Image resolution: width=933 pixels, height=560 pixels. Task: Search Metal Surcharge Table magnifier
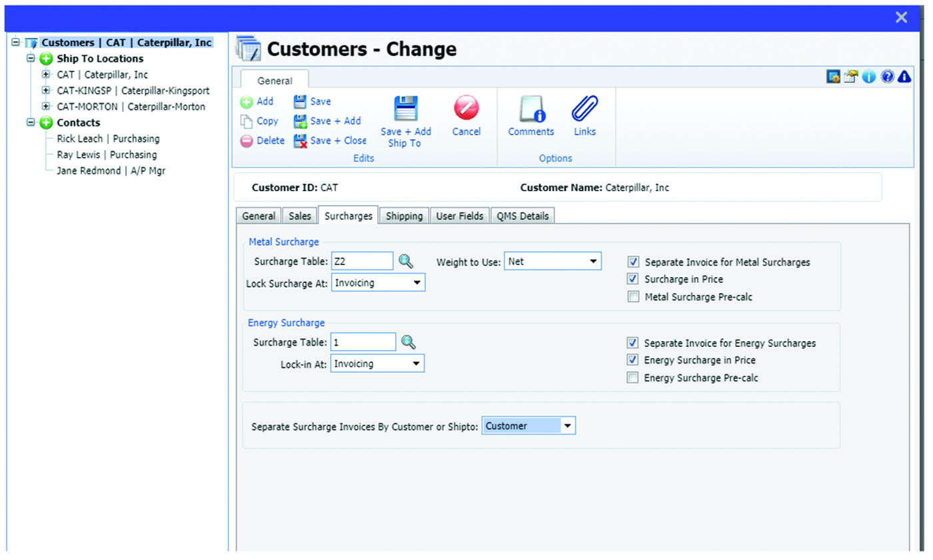(407, 261)
